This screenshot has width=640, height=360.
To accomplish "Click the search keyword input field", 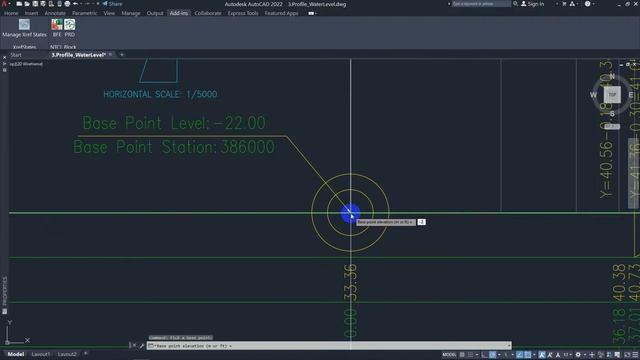I will click(x=481, y=4).
